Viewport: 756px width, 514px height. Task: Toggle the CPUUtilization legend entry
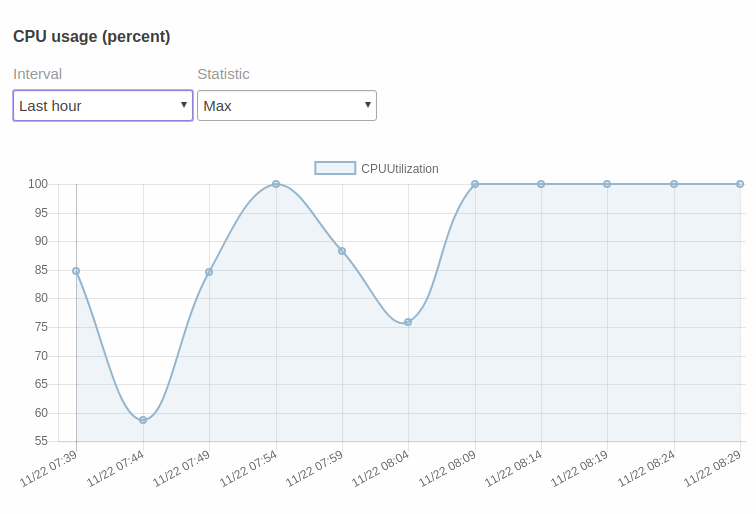377,168
